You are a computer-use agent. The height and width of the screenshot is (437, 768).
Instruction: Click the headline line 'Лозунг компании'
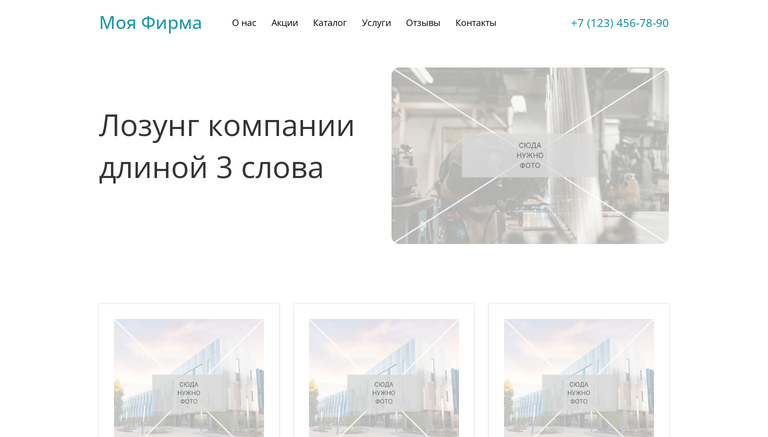tap(226, 125)
